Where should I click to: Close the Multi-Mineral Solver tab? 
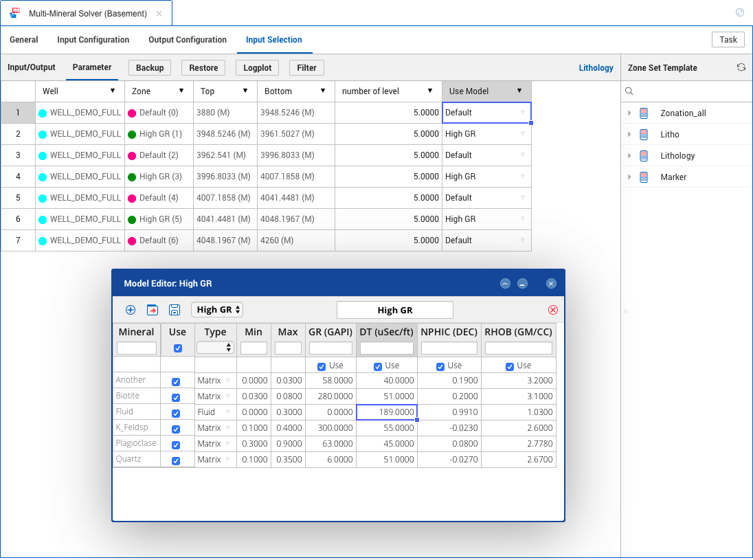point(159,14)
